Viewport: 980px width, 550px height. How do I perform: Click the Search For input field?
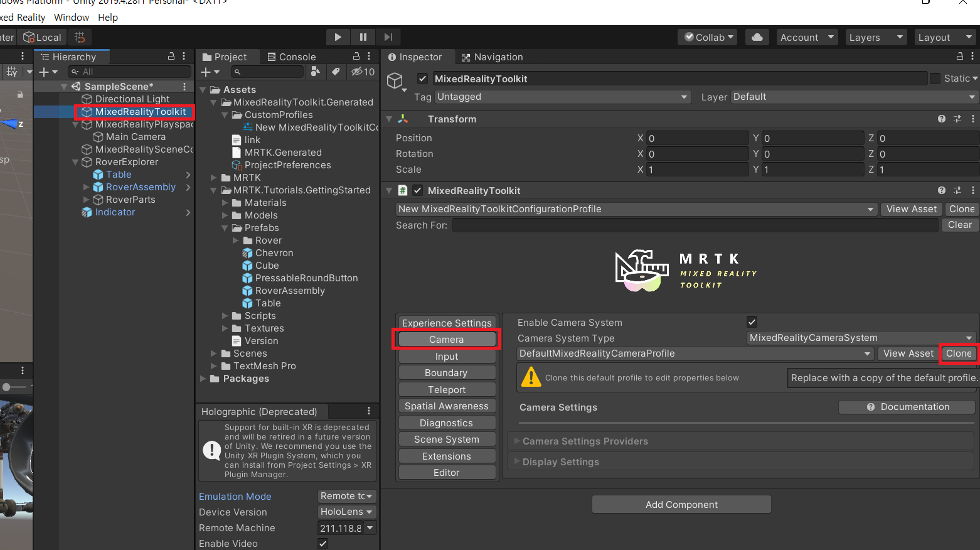(x=695, y=225)
